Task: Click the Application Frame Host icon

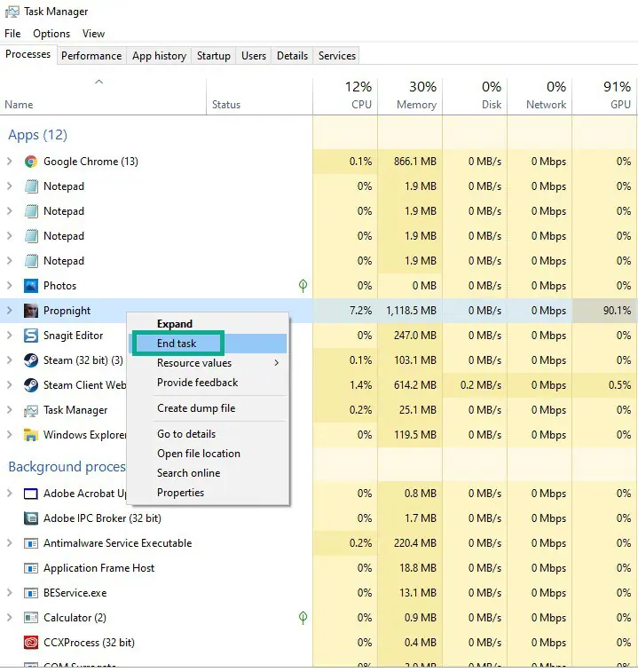Action: [30, 568]
